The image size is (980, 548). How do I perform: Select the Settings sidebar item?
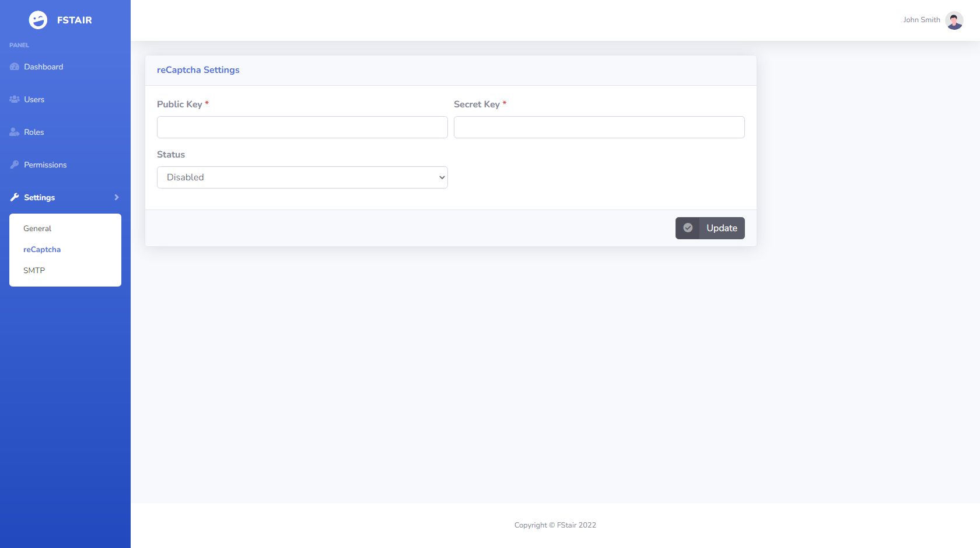coord(65,197)
